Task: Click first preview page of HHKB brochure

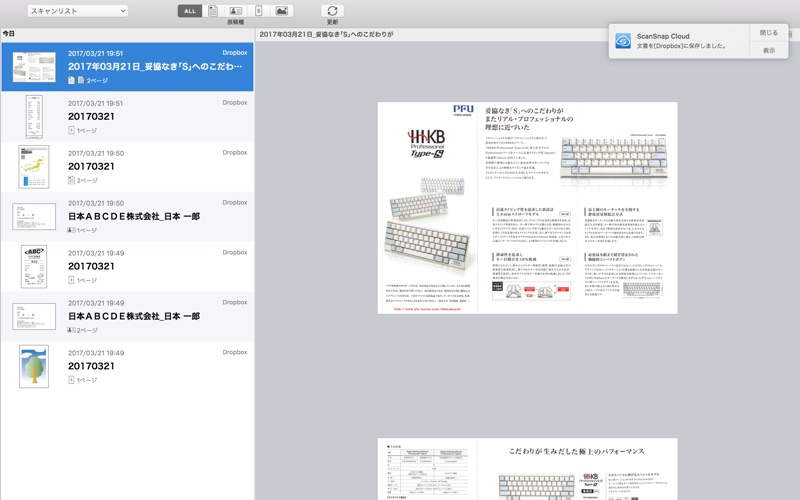Action: pos(528,208)
